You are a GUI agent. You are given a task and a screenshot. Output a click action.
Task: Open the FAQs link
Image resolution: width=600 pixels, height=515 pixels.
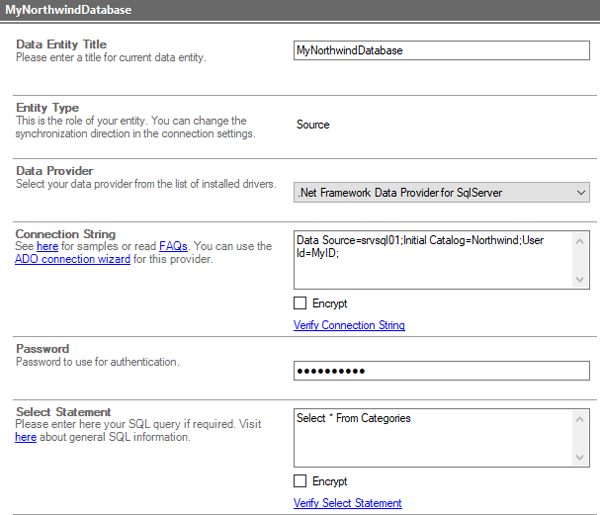[173, 247]
